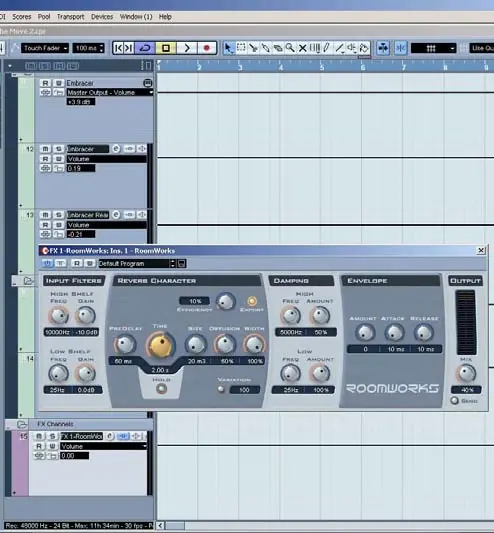Activate RoomWorks plugin power button
The image size is (494, 533).
(x=47, y=263)
